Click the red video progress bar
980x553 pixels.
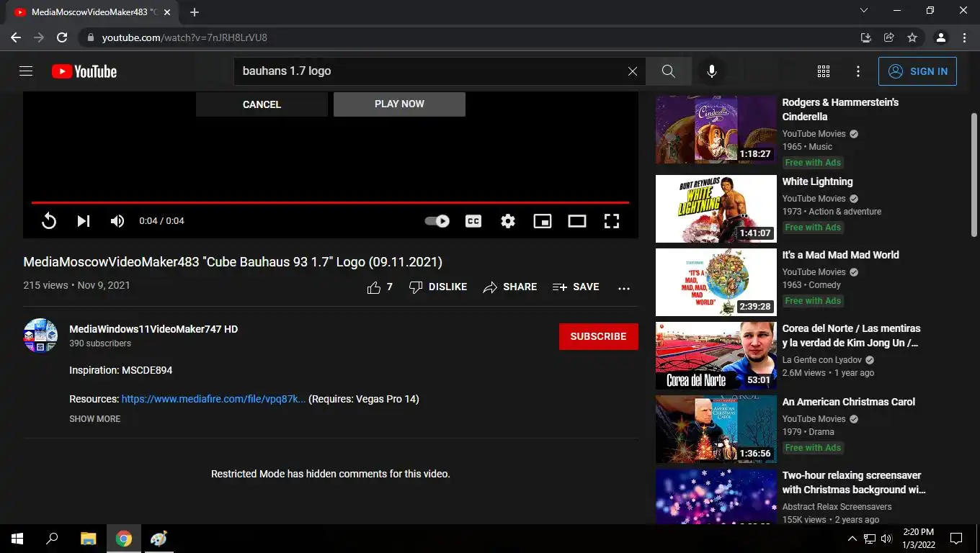coord(330,203)
